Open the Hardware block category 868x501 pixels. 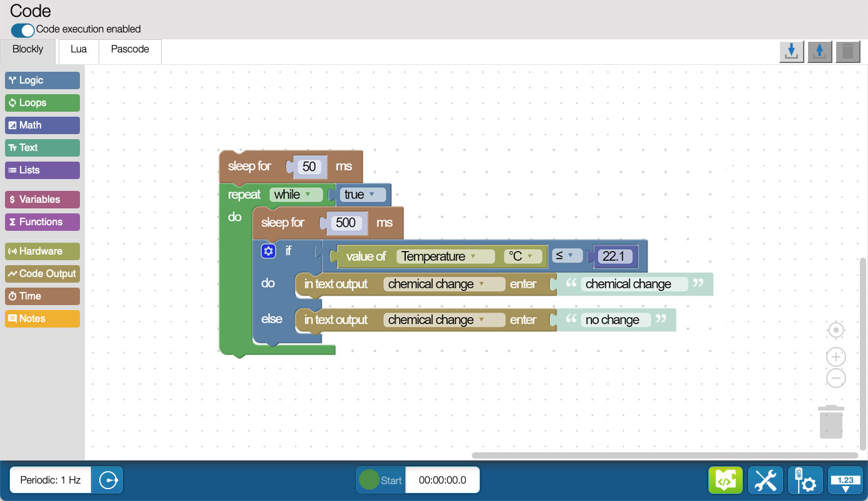[x=42, y=251]
